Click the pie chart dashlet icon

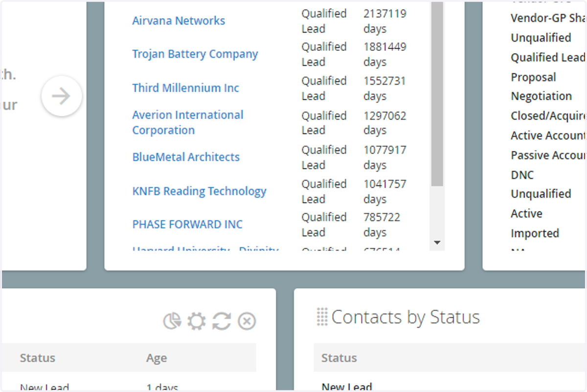point(172,321)
